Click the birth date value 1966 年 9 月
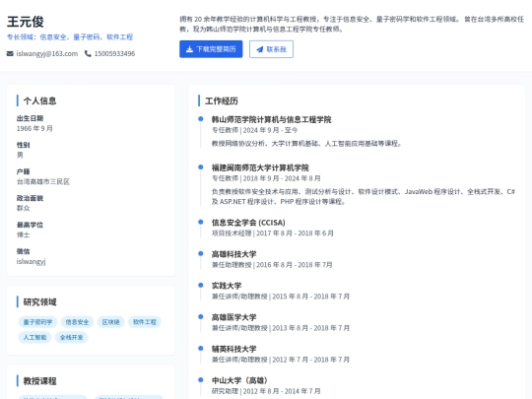The width and height of the screenshot is (532, 399). coord(34,129)
